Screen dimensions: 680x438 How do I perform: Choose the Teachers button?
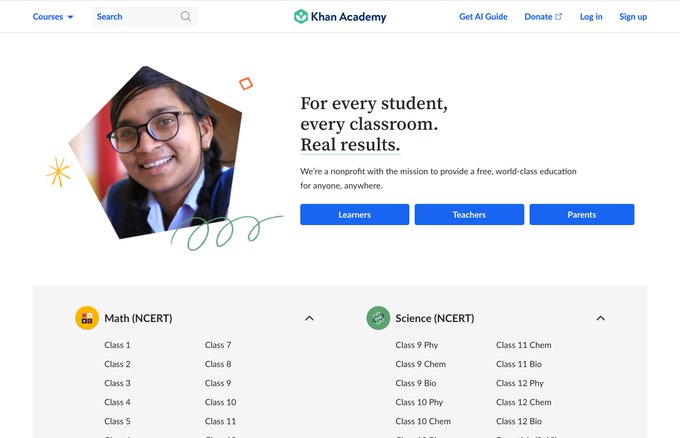coord(469,215)
